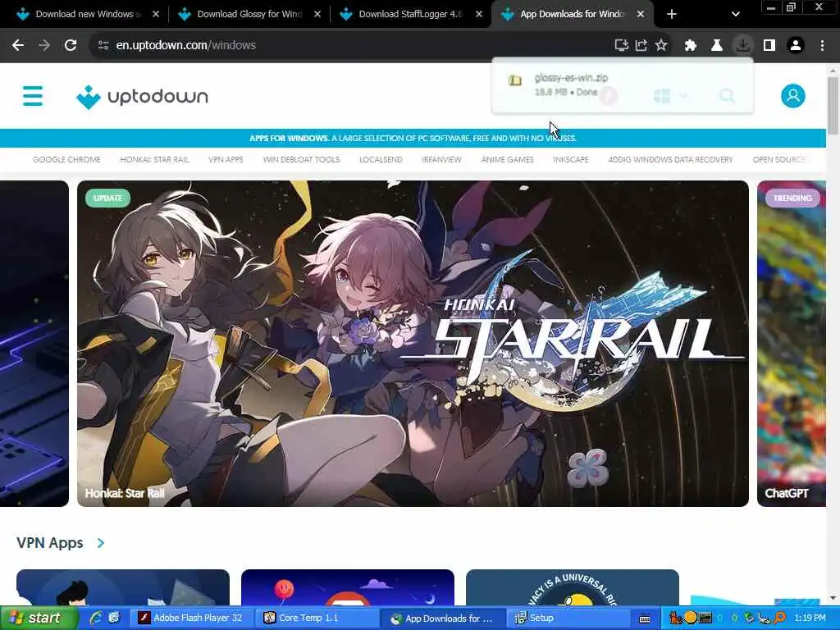Open the LocalSend category link
The width and height of the screenshot is (840, 630).
381,160
